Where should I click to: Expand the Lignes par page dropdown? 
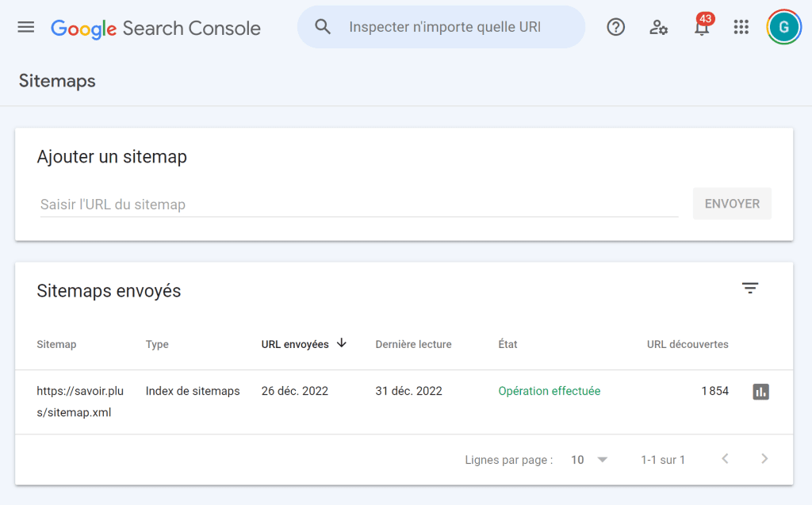[589, 460]
